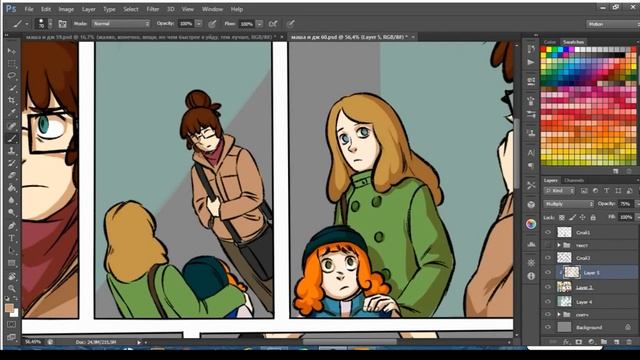Show the hidden text group layer
The height and width of the screenshot is (360, 640).
548,245
